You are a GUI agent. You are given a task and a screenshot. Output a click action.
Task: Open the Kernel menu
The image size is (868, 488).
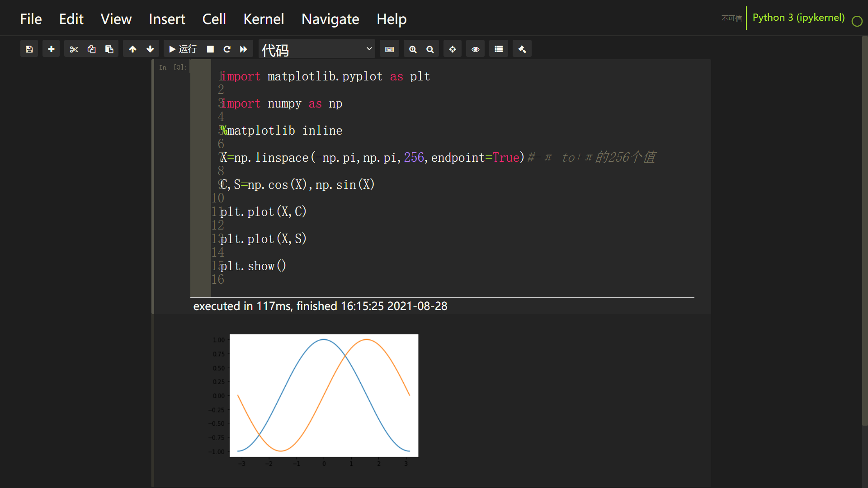pyautogui.click(x=263, y=19)
